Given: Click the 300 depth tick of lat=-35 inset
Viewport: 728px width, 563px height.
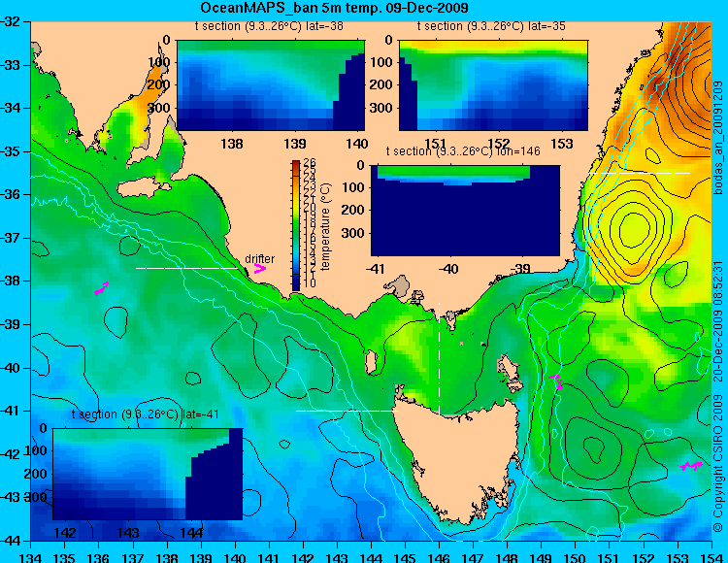Looking at the screenshot, I should [x=383, y=108].
